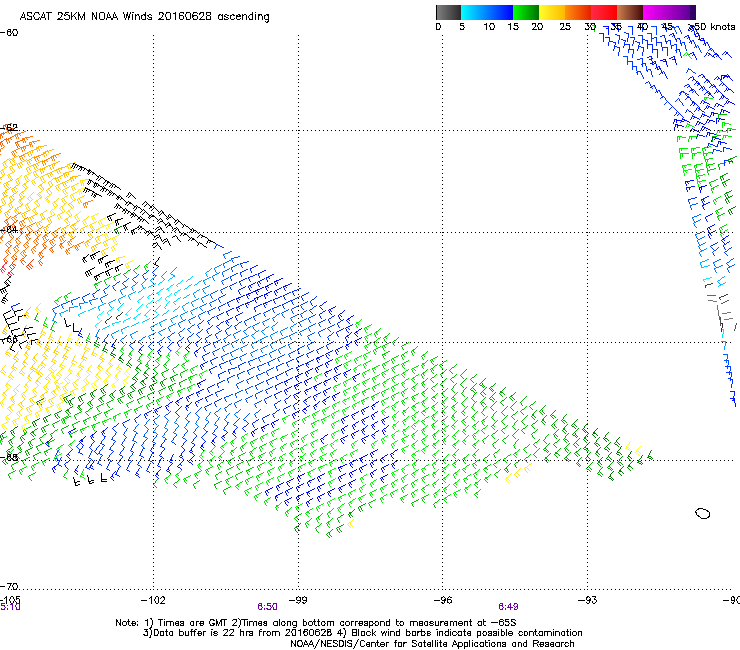Viewport: 740px width, 650px height.
Task: Click the cyan-blue 5-15 knots legend segment
Action: (487, 12)
